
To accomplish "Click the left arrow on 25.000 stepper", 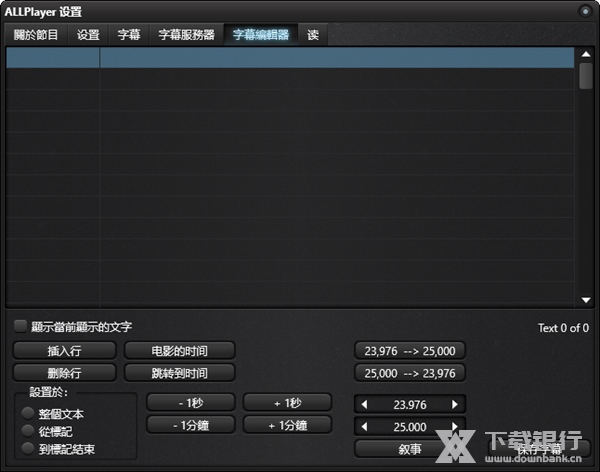I will (364, 426).
